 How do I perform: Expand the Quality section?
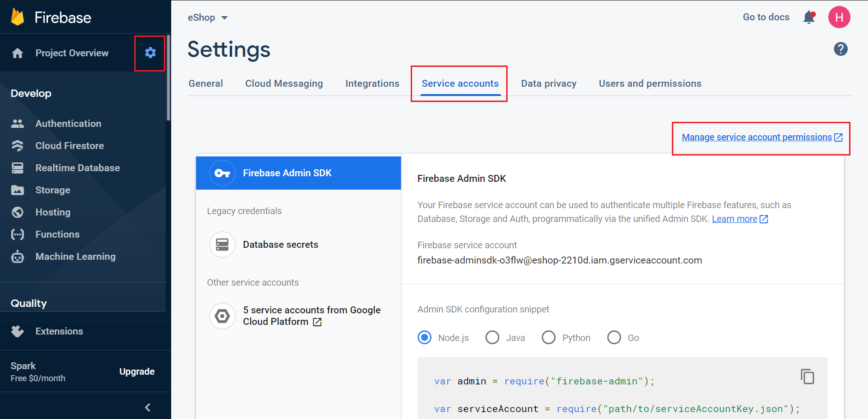click(x=29, y=303)
